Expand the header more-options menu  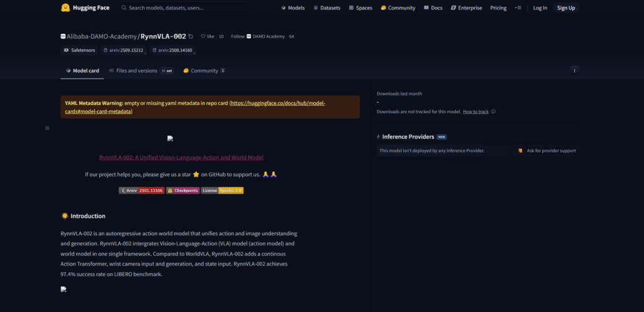point(518,8)
